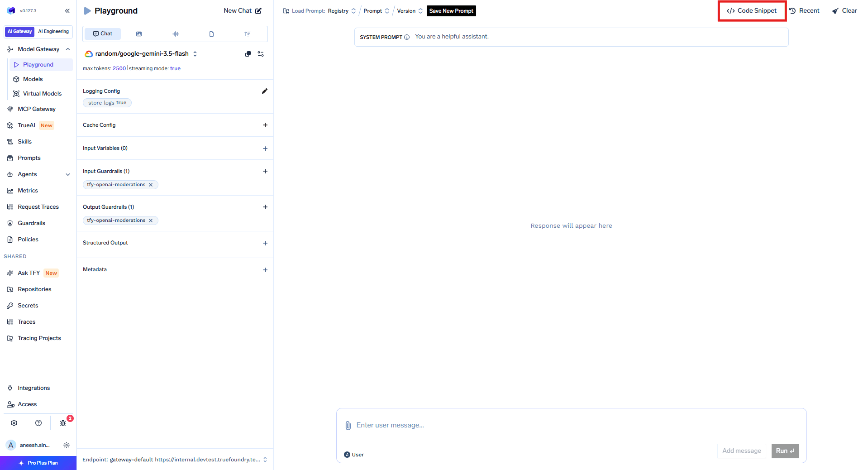Open Integrations page
868x470 pixels.
33,388
